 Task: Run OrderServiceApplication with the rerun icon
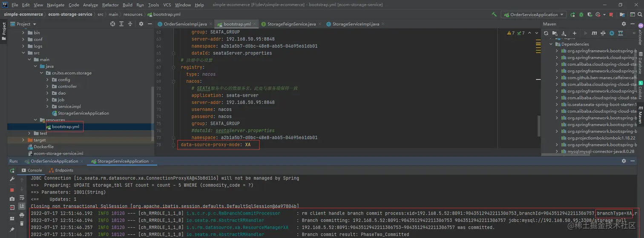tap(572, 14)
